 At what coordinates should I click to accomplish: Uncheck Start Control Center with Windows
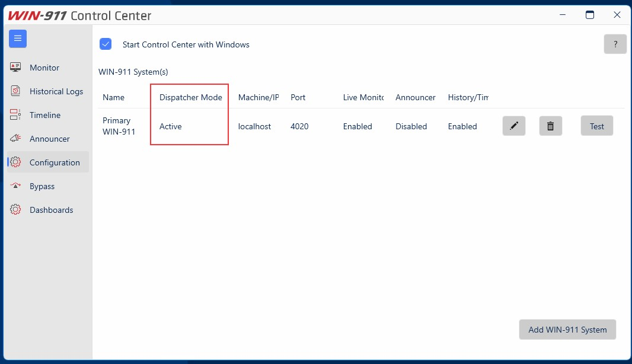pyautogui.click(x=106, y=44)
